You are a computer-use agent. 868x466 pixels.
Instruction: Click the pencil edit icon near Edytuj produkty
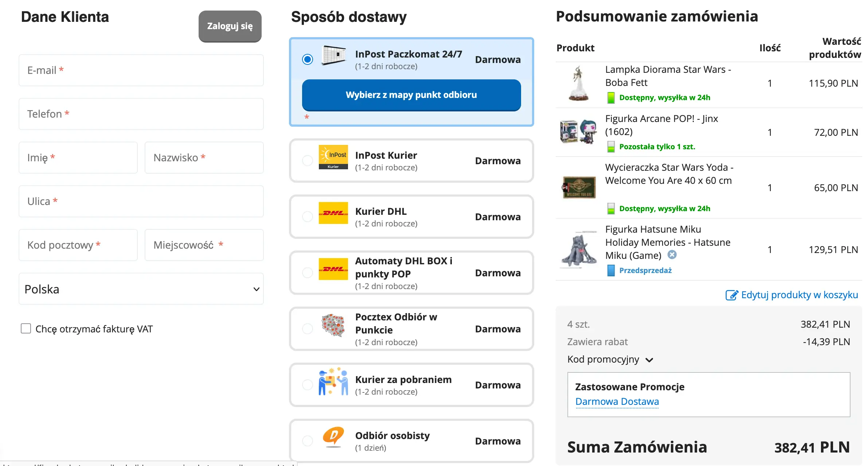(x=731, y=295)
